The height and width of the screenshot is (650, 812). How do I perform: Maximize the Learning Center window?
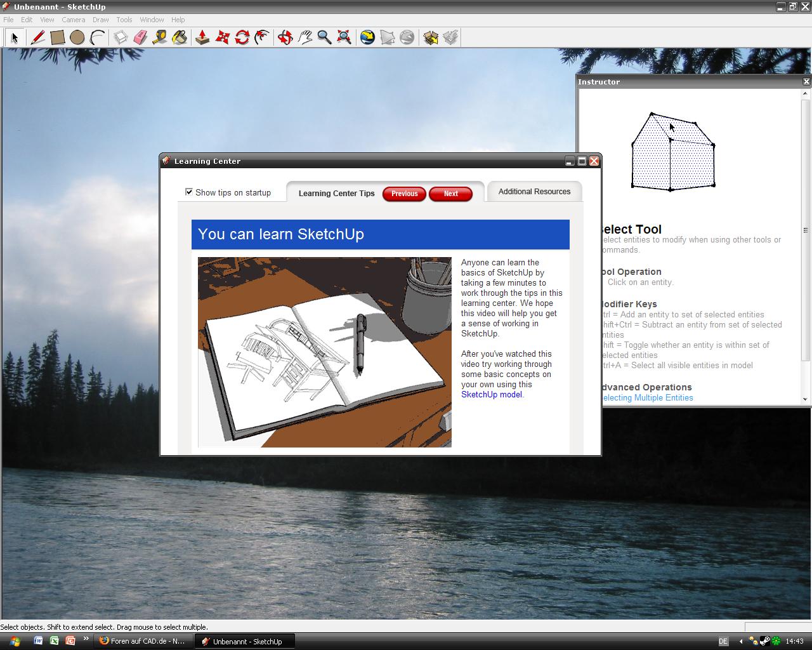[582, 161]
